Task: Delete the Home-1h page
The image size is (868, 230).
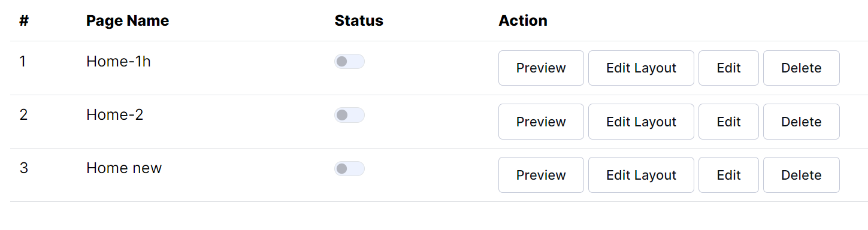Action: pos(801,68)
